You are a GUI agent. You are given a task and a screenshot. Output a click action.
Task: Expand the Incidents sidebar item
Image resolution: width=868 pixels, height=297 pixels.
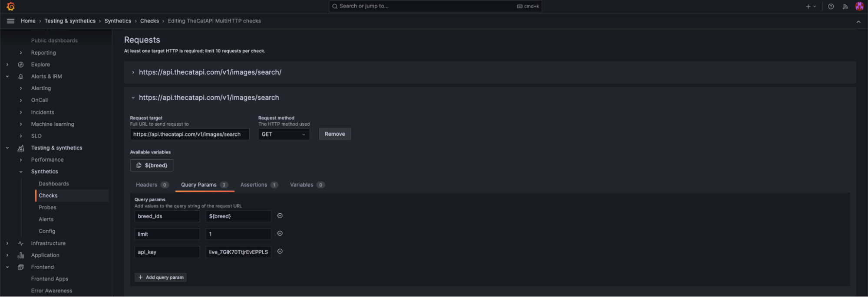coord(21,112)
